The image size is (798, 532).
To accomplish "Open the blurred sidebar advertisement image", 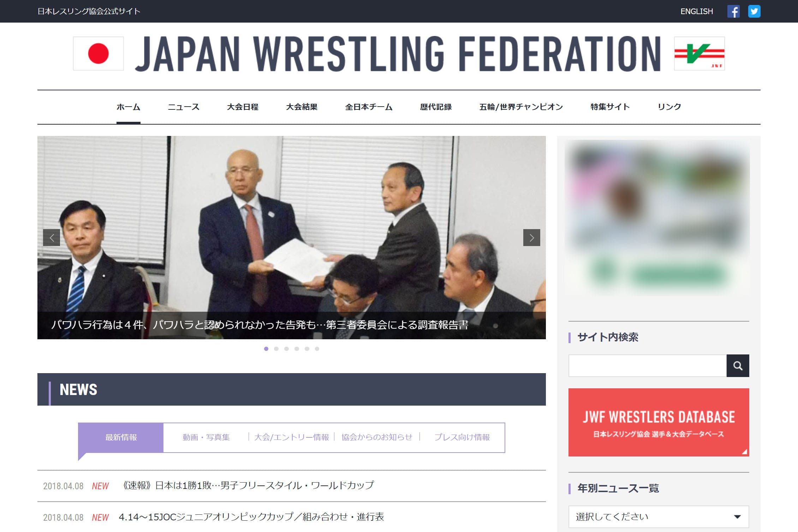I will click(657, 217).
